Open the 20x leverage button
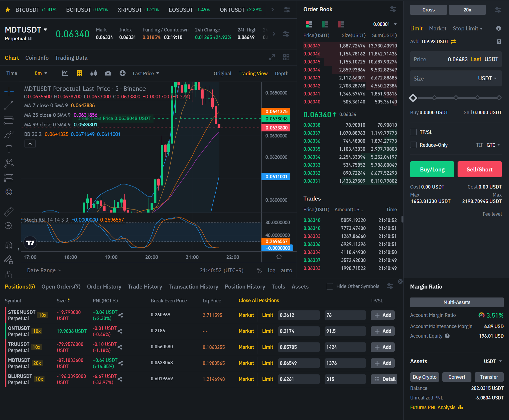 tap(467, 10)
